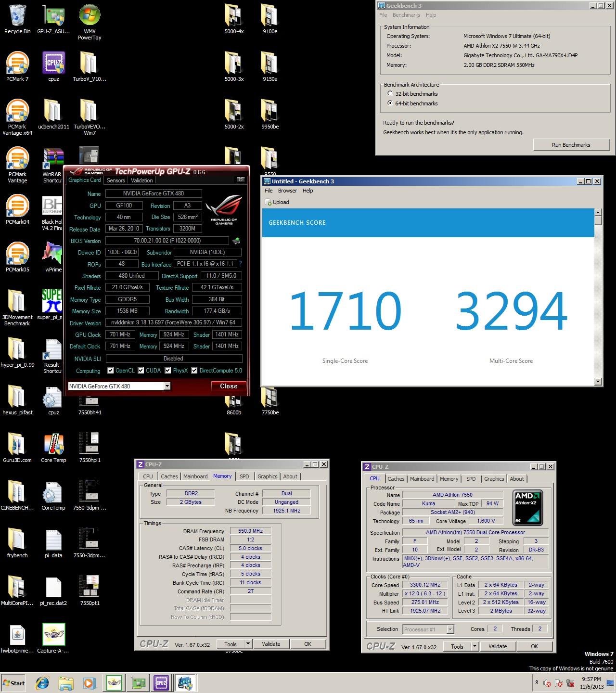Open the pi_data text file icon
The image size is (616, 693).
53,543
